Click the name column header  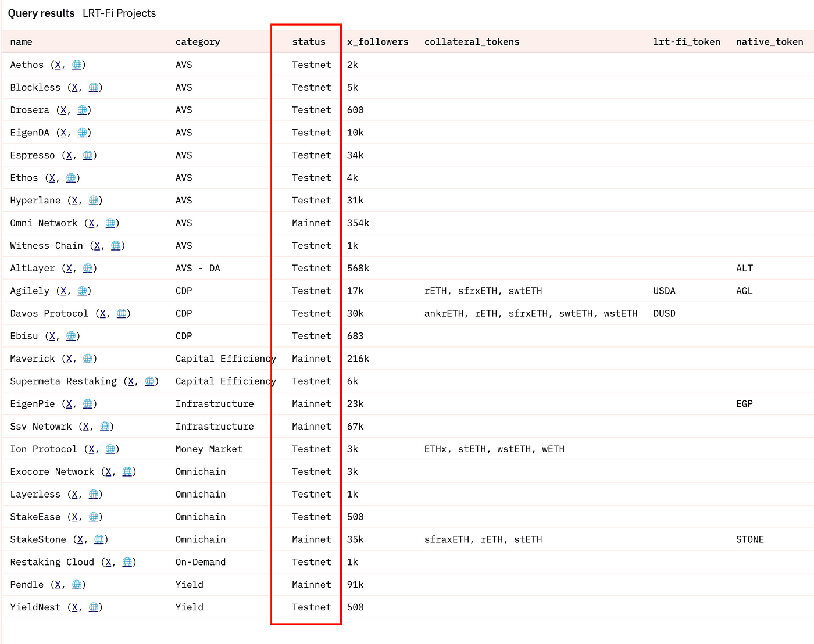pos(22,42)
